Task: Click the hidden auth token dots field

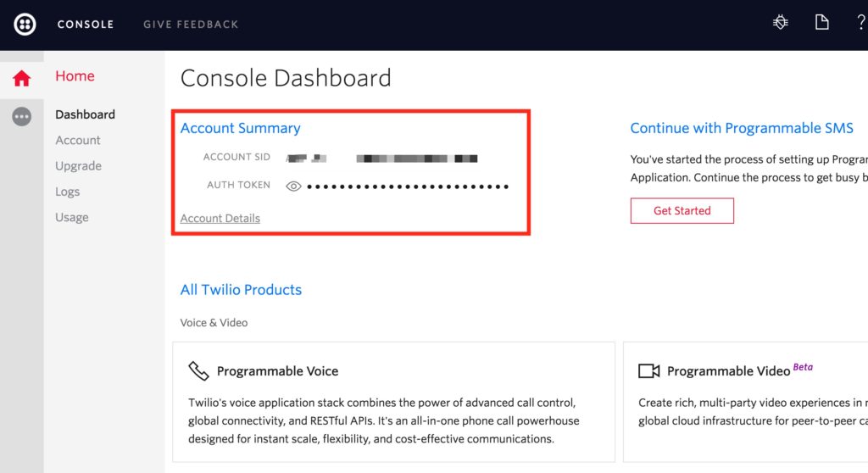Action: tap(407, 186)
